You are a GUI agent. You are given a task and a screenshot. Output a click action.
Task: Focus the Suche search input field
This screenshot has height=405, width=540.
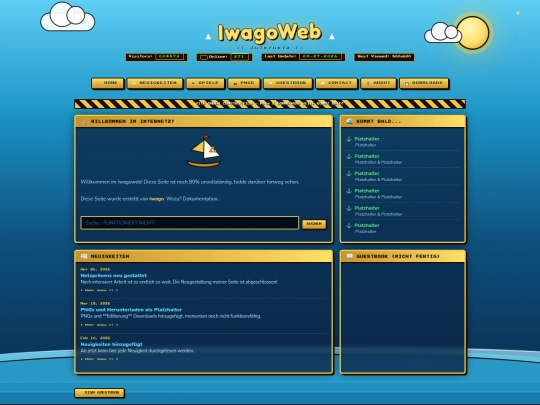(189, 223)
